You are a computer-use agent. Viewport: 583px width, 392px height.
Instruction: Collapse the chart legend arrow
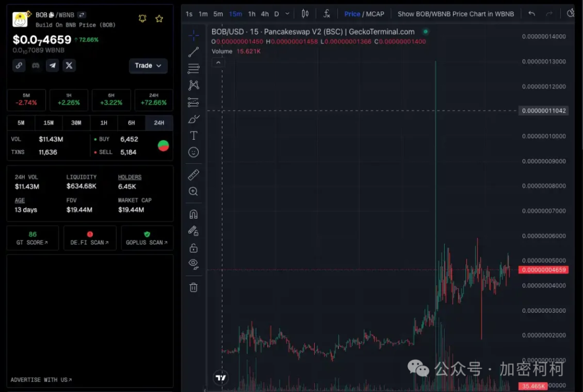[x=218, y=63]
